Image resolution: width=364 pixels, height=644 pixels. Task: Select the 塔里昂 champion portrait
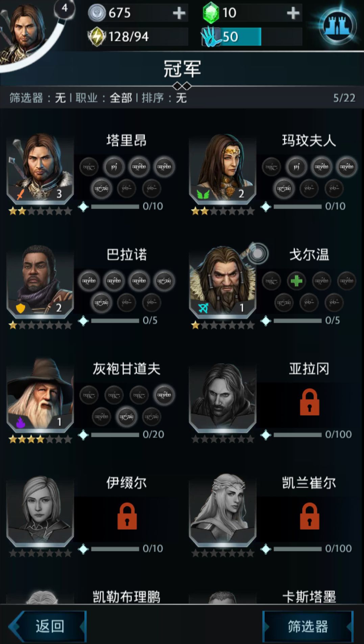click(40, 168)
